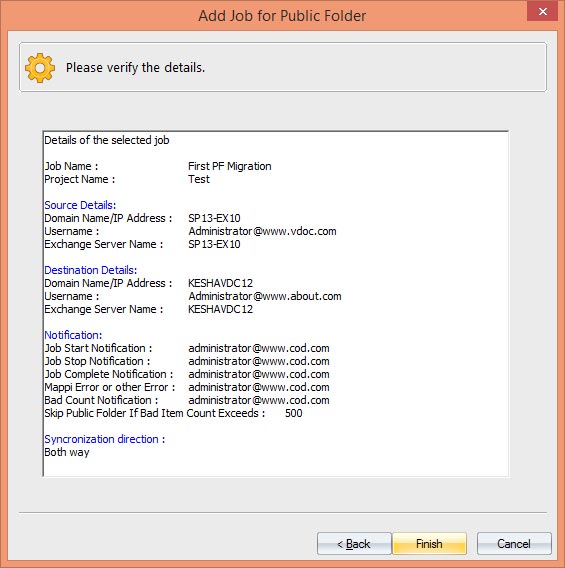Click the Please verify the details text
Viewport: 565px width, 568px height.
(135, 68)
